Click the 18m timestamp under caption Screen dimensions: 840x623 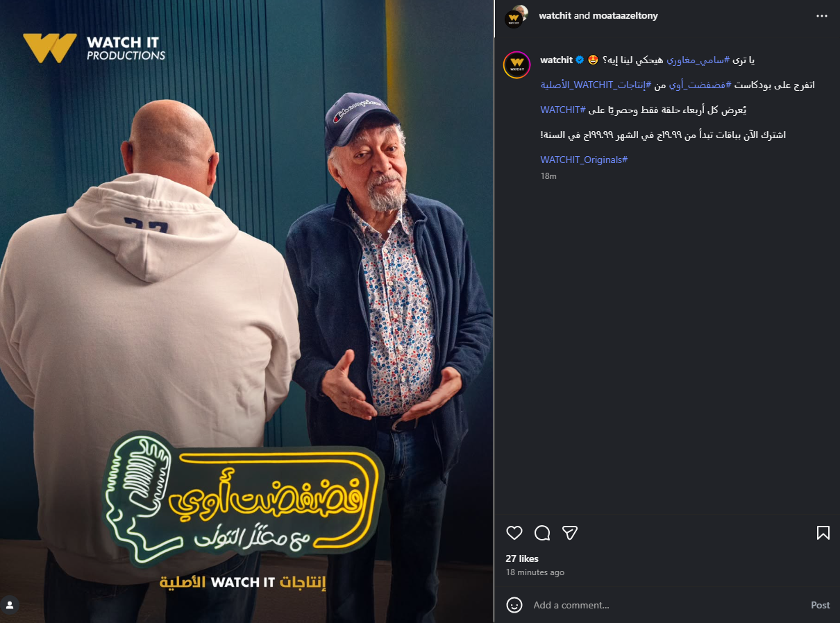pyautogui.click(x=548, y=176)
